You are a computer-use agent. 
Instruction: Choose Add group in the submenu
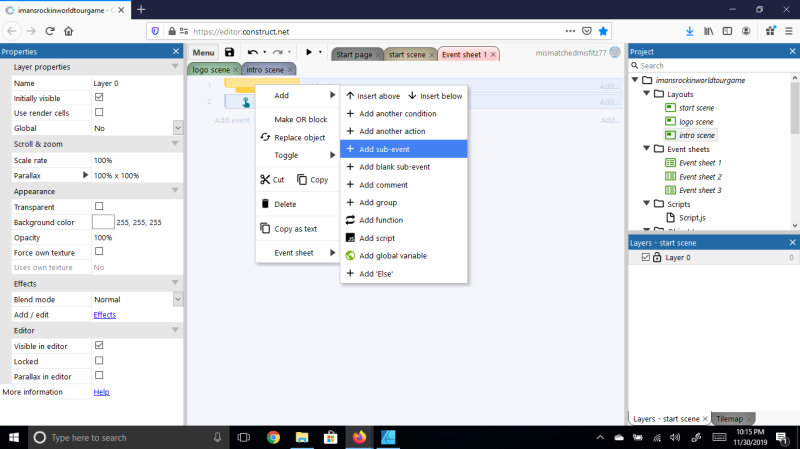click(404, 203)
